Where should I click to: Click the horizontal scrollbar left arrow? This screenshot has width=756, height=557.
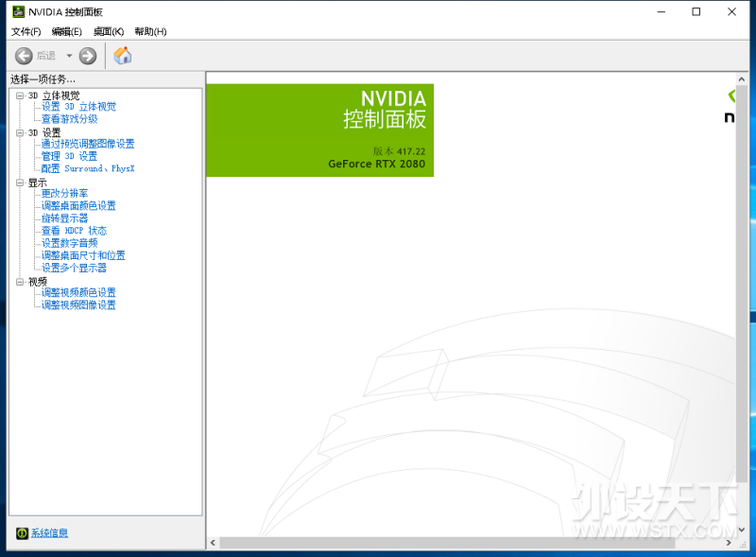point(214,543)
